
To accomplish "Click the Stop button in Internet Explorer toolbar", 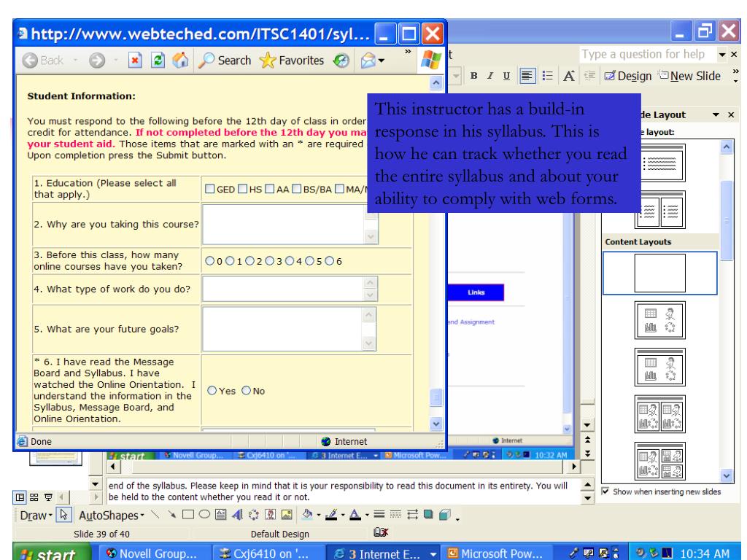I will click(x=135, y=61).
